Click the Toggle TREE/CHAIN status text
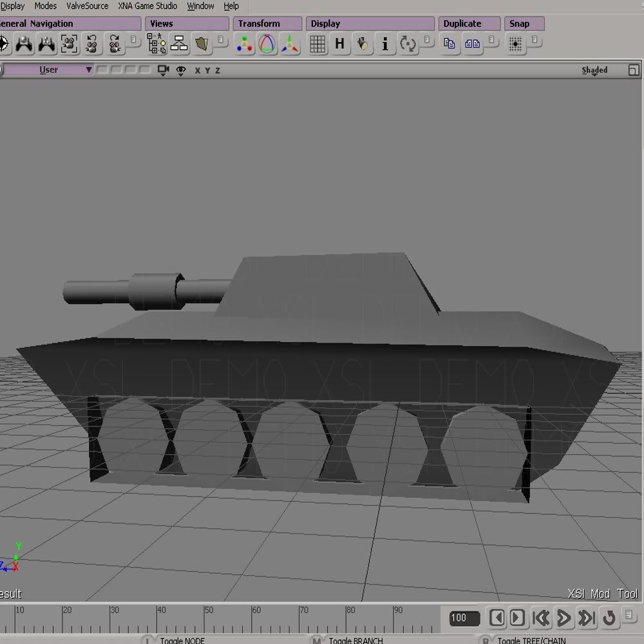The width and height of the screenshot is (644, 644). [531, 640]
